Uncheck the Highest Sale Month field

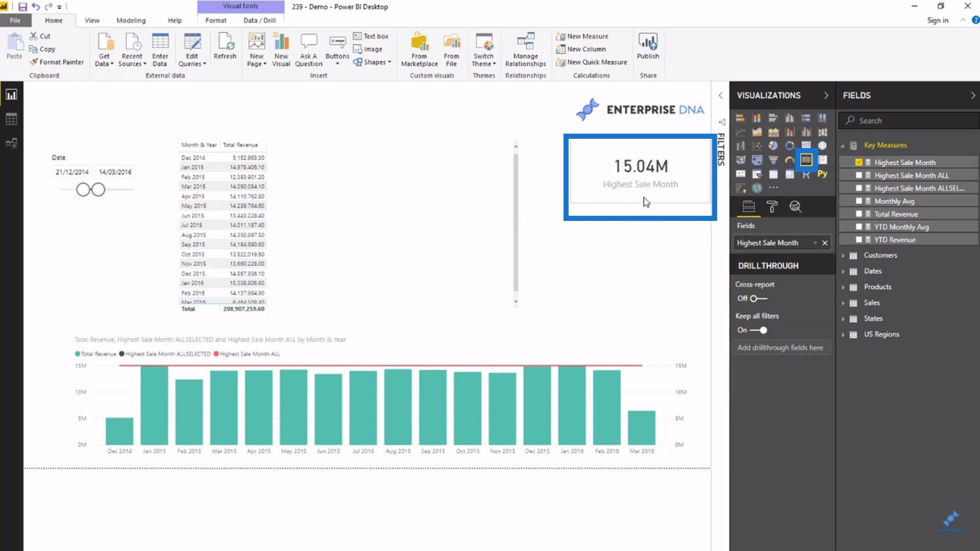point(859,163)
